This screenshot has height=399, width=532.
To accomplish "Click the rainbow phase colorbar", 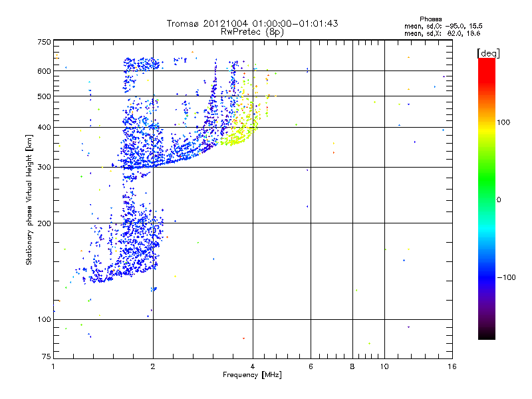I will tap(487, 198).
